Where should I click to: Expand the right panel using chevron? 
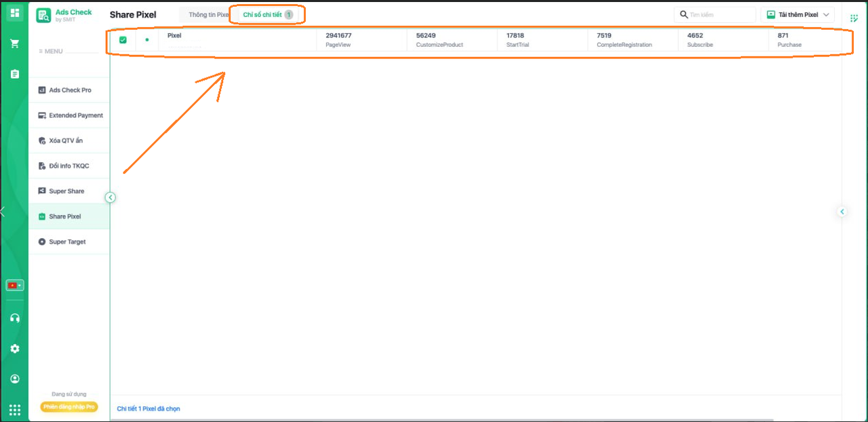[842, 212]
